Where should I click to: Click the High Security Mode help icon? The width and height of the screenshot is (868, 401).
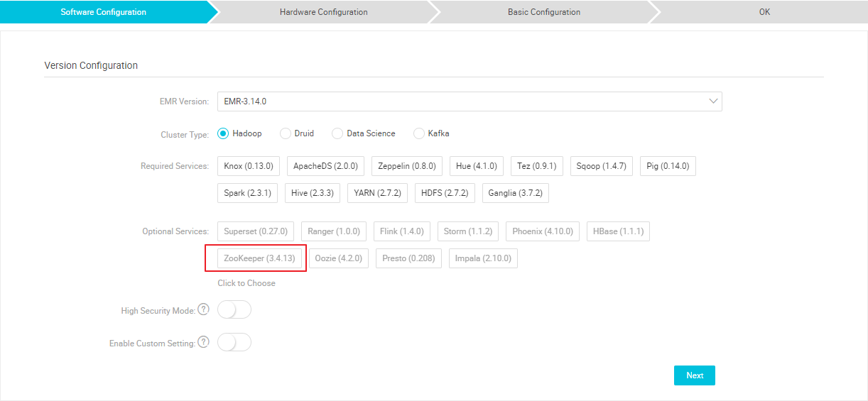click(x=204, y=309)
